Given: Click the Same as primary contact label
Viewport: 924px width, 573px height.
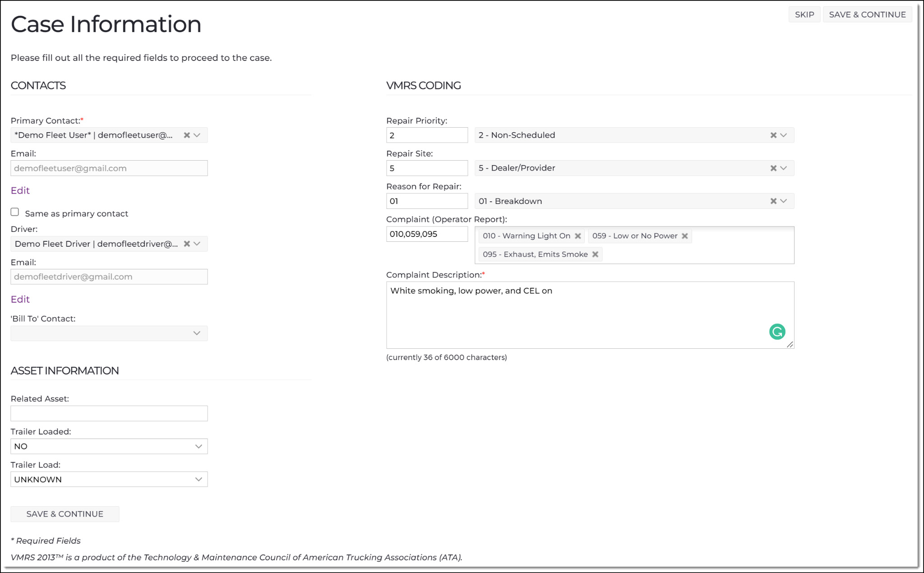Looking at the screenshot, I should point(77,214).
